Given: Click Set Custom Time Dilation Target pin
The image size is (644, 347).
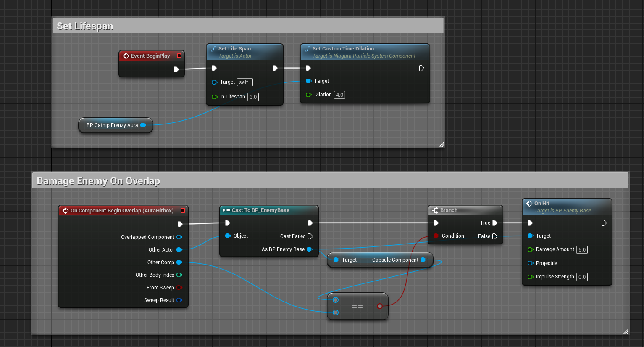Looking at the screenshot, I should pos(308,81).
